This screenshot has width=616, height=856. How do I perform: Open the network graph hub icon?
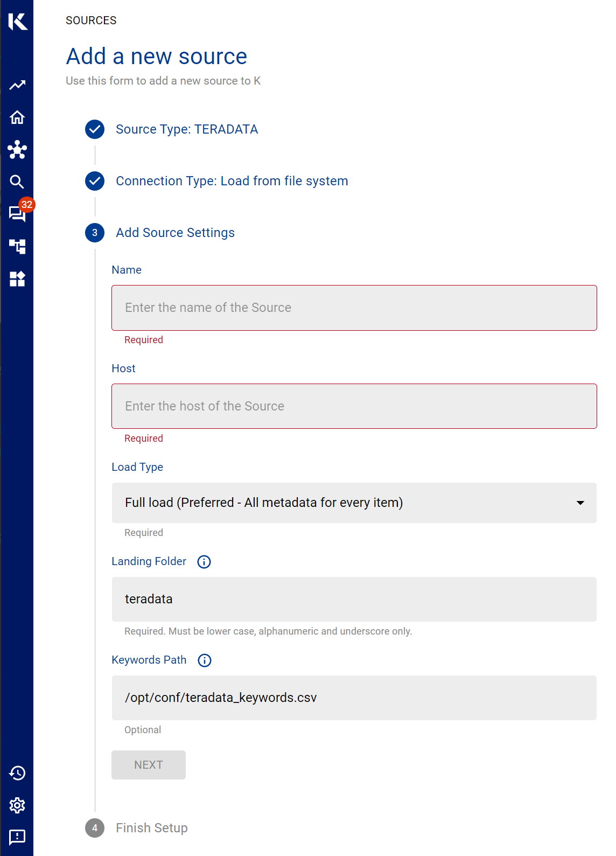(17, 150)
